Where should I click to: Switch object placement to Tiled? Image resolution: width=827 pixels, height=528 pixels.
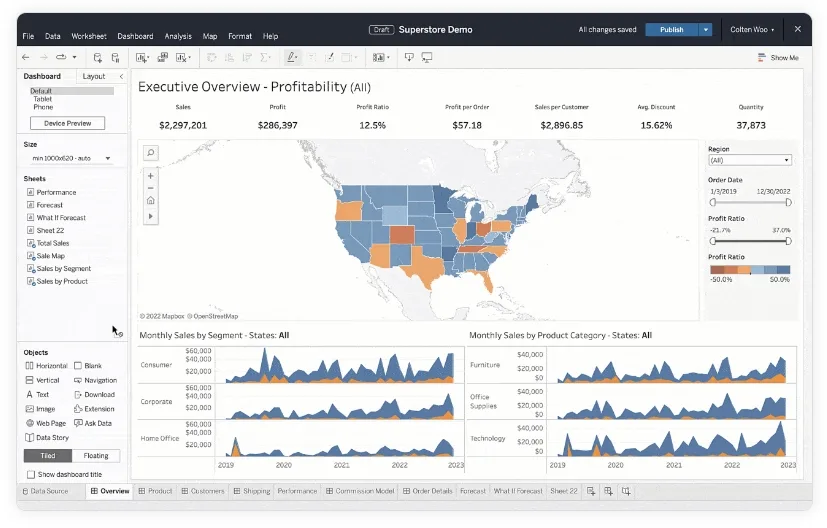(x=48, y=455)
